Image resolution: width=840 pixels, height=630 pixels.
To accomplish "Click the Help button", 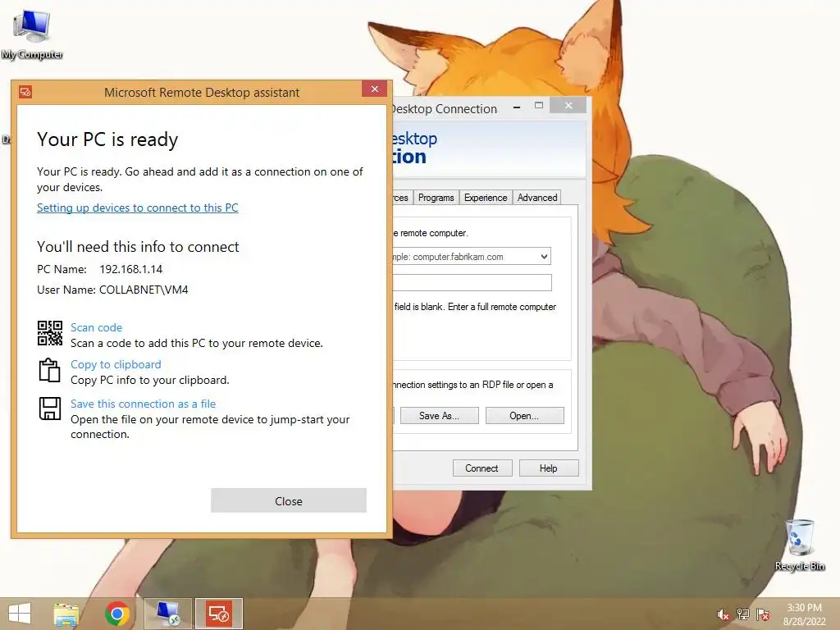I will click(x=549, y=468).
